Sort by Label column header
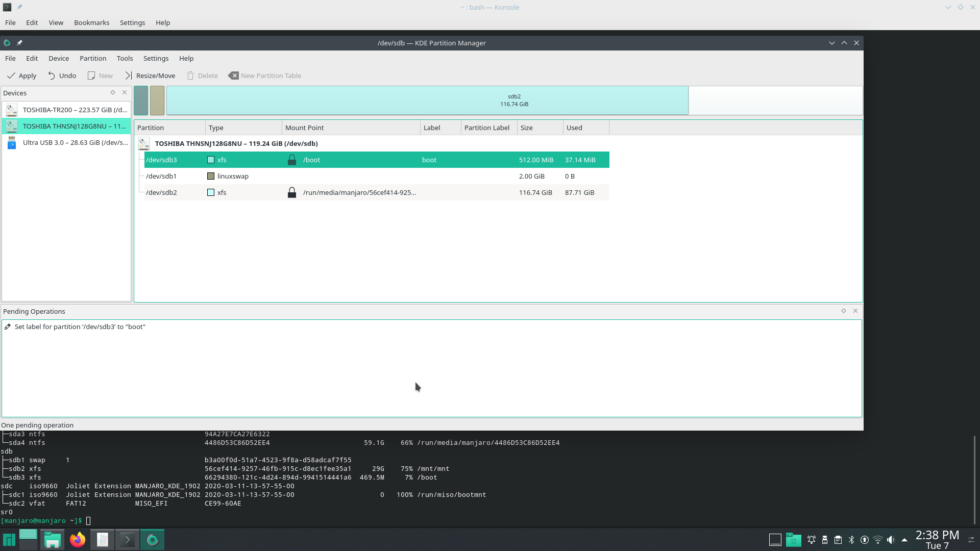The height and width of the screenshot is (551, 980). [440, 128]
